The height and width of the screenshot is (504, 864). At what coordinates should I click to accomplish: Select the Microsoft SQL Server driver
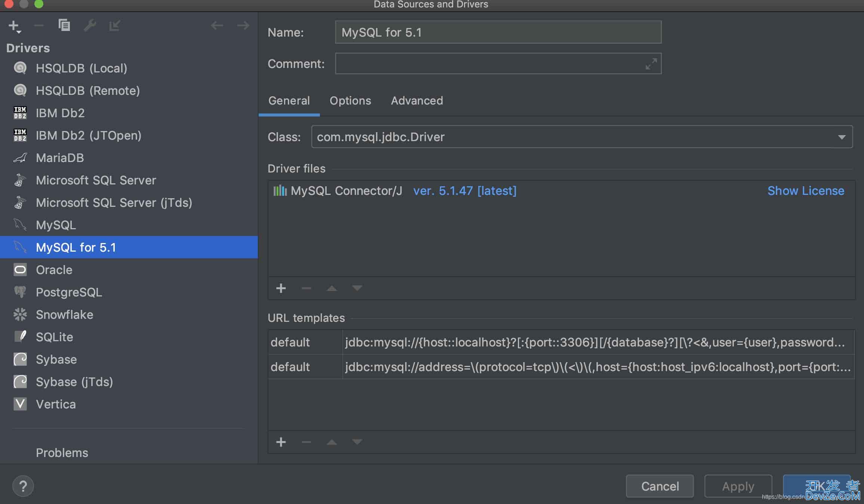[x=129, y=180]
